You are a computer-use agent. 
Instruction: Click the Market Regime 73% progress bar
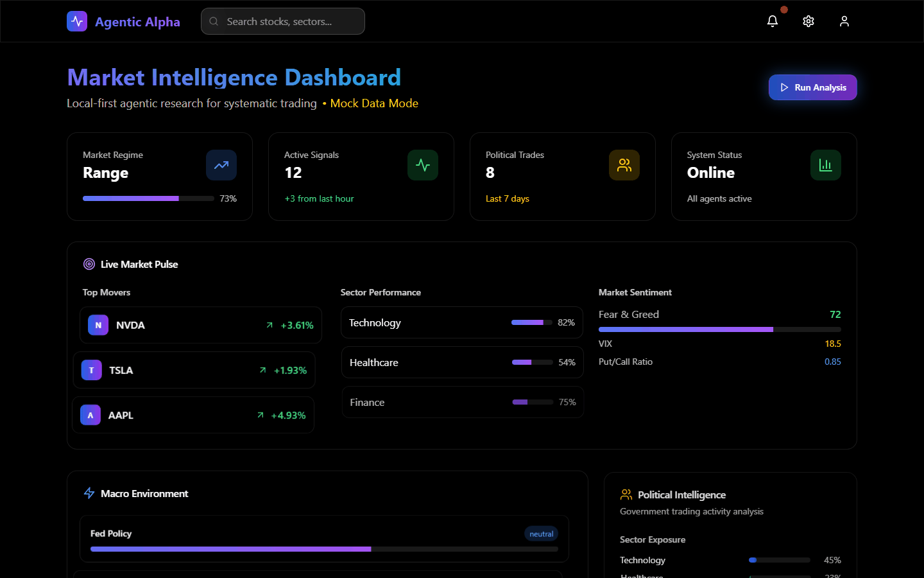(x=148, y=198)
